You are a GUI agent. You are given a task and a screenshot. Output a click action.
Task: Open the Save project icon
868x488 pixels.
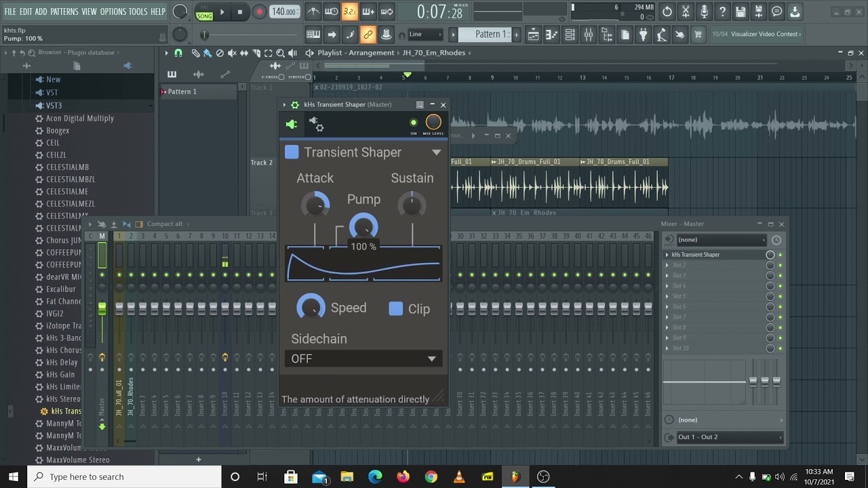point(741,12)
